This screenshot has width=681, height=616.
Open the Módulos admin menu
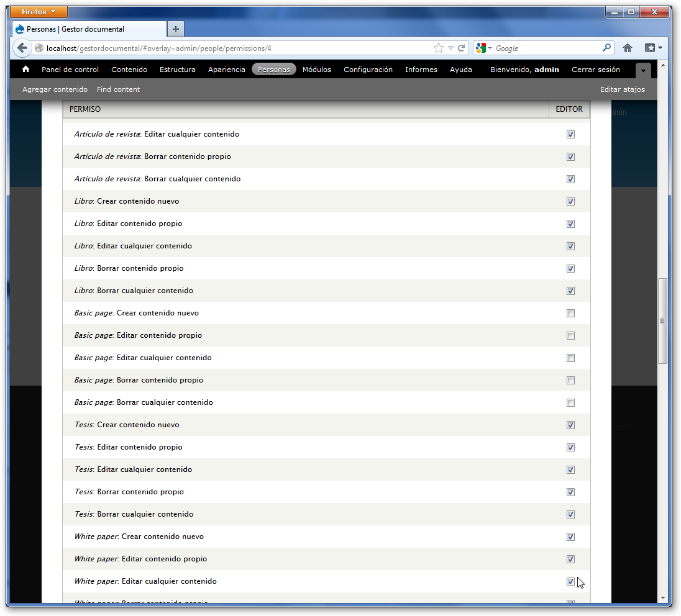pos(317,70)
